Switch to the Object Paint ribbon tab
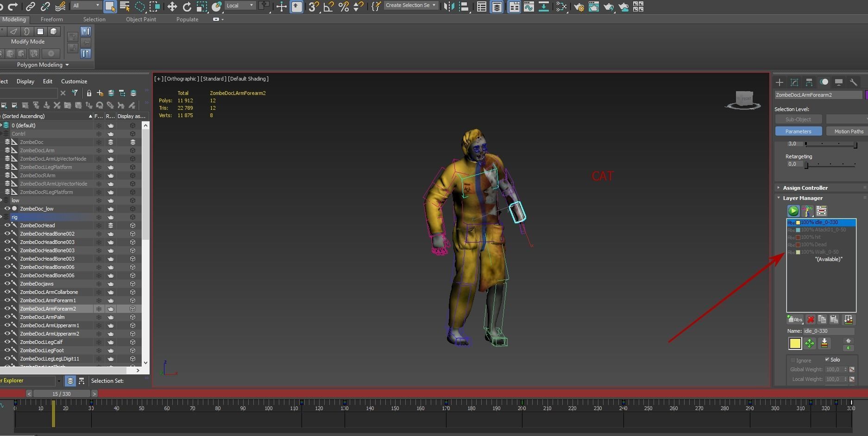Image resolution: width=868 pixels, height=436 pixels. click(141, 19)
